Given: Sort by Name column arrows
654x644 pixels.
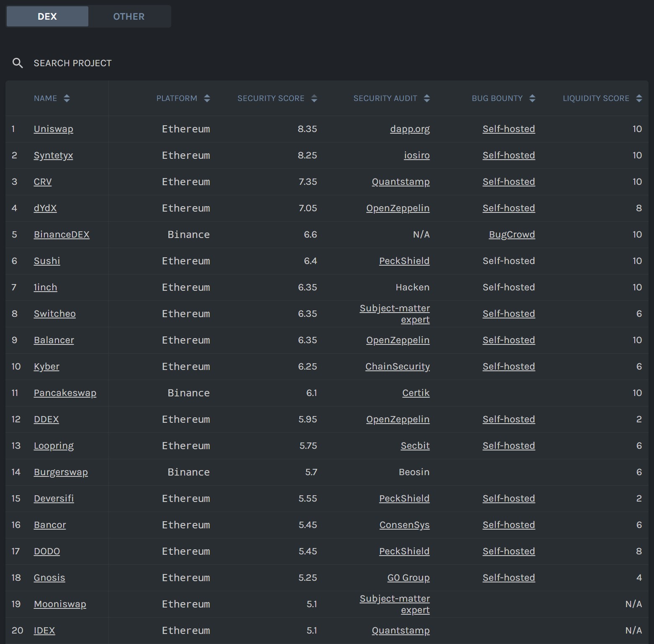Looking at the screenshot, I should click(x=67, y=98).
